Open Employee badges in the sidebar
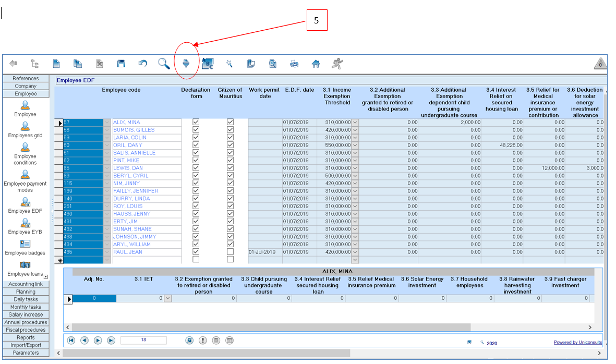 (25, 248)
